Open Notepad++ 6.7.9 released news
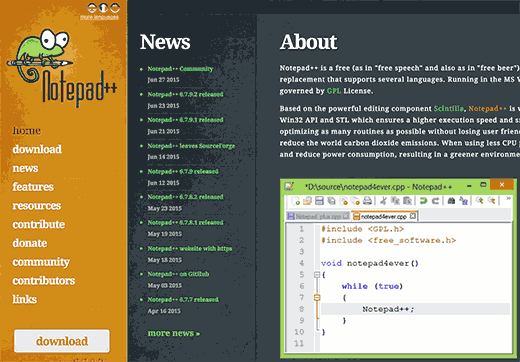The height and width of the screenshot is (362, 520). [x=183, y=171]
